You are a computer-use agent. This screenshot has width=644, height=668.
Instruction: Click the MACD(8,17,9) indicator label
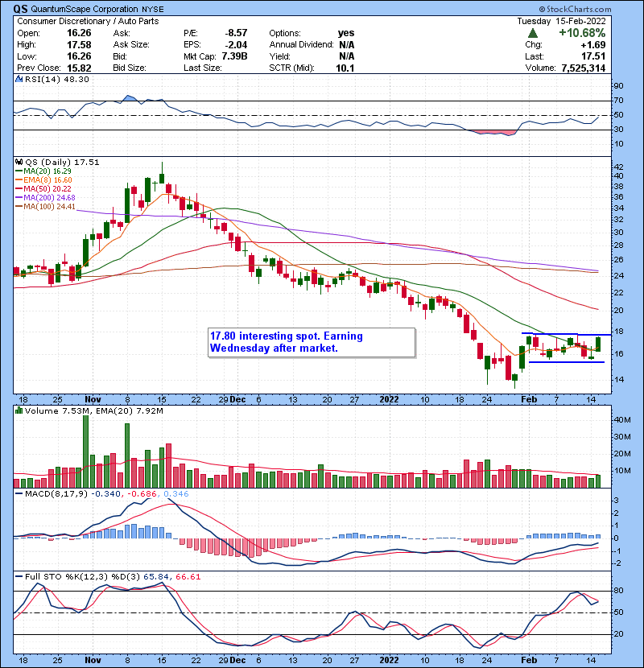point(56,494)
